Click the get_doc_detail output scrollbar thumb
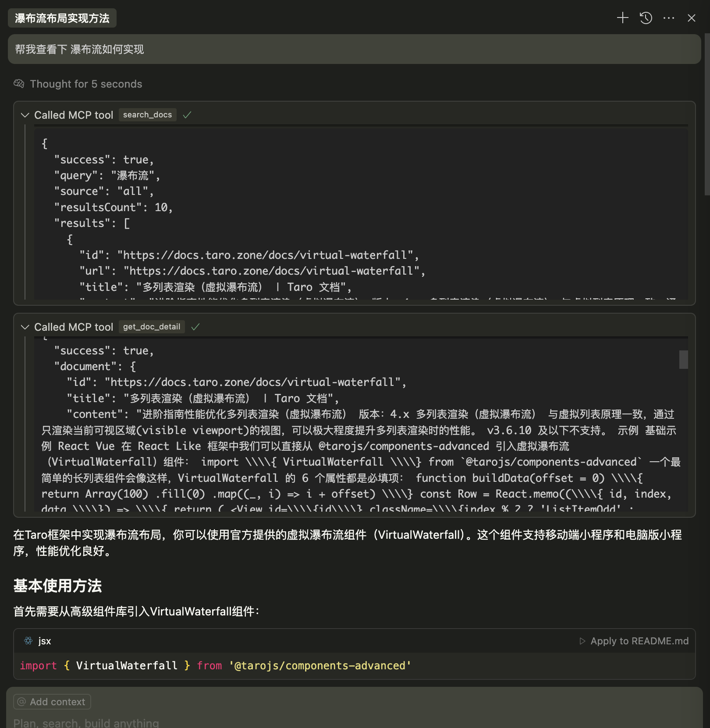 click(x=683, y=360)
